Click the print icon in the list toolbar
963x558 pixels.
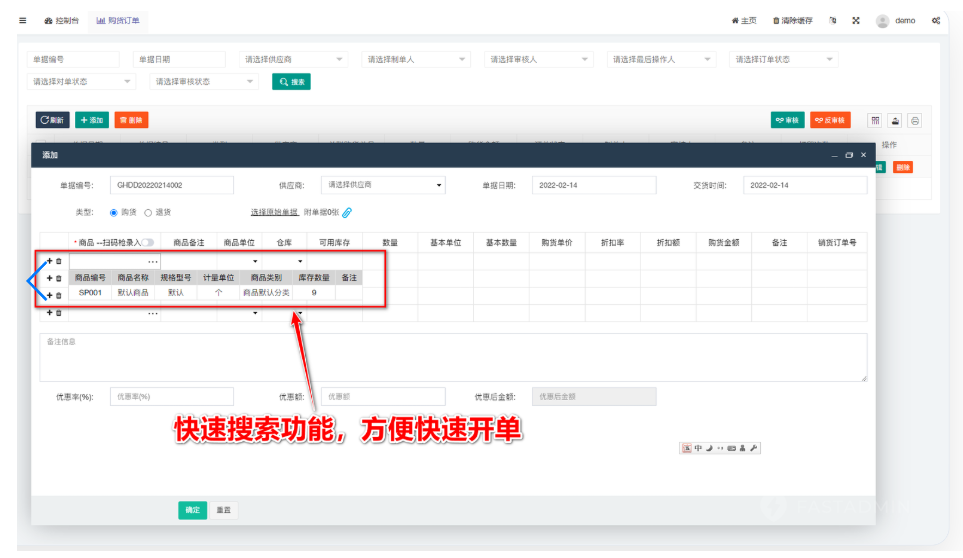coord(914,120)
